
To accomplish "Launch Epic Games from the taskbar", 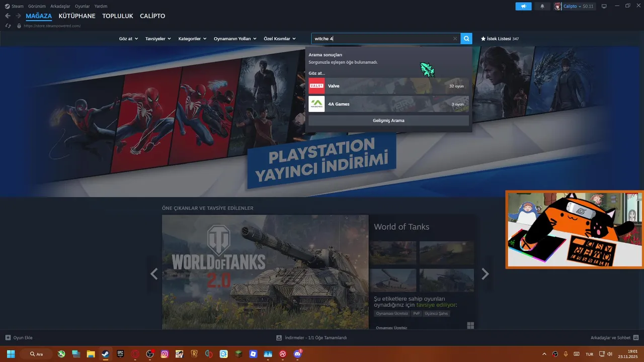I will 120,354.
